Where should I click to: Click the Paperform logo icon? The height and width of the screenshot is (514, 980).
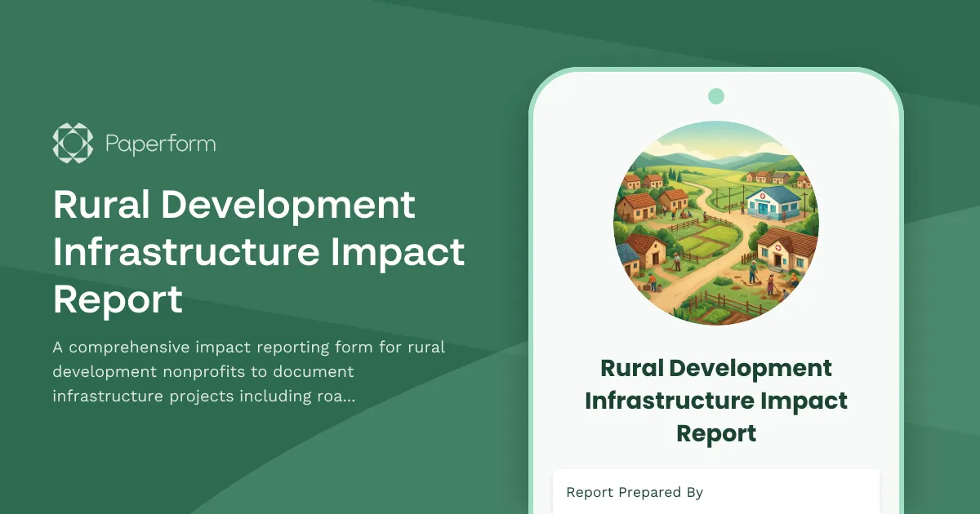(x=72, y=143)
